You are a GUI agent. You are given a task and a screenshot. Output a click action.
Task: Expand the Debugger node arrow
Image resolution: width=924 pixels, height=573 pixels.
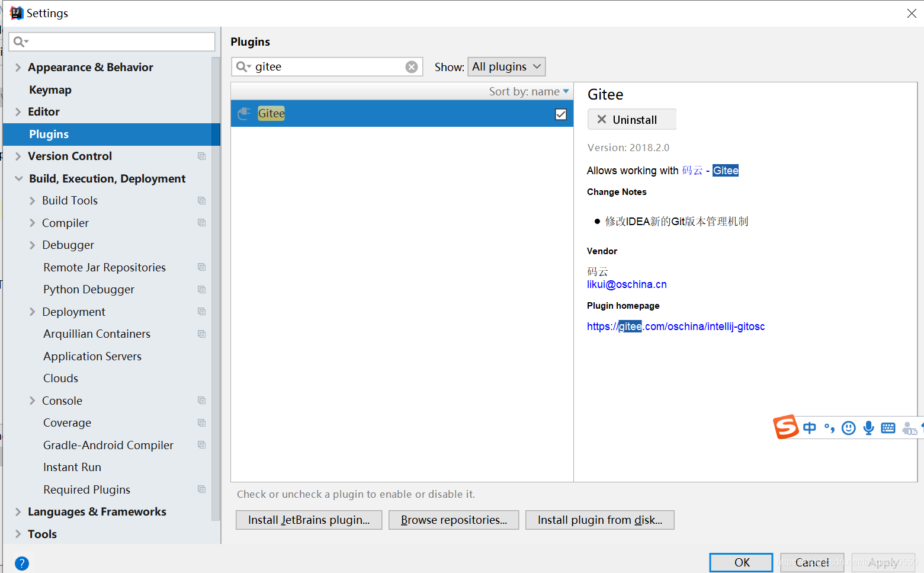[32, 245]
